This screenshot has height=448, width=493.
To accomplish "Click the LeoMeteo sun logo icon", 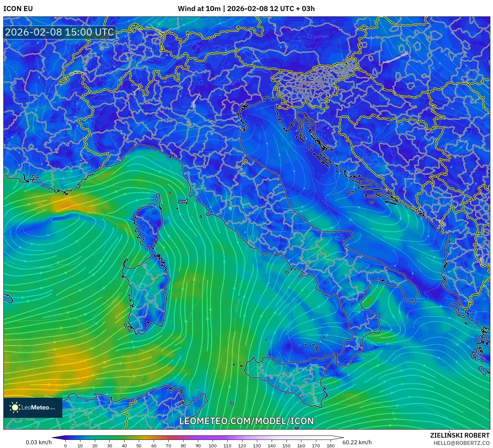I will click(x=15, y=408).
